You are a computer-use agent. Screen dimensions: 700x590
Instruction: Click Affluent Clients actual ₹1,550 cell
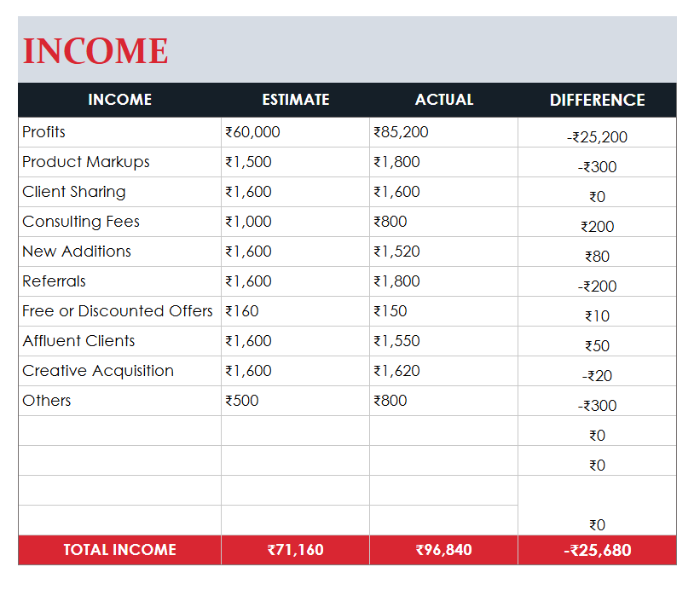397,341
